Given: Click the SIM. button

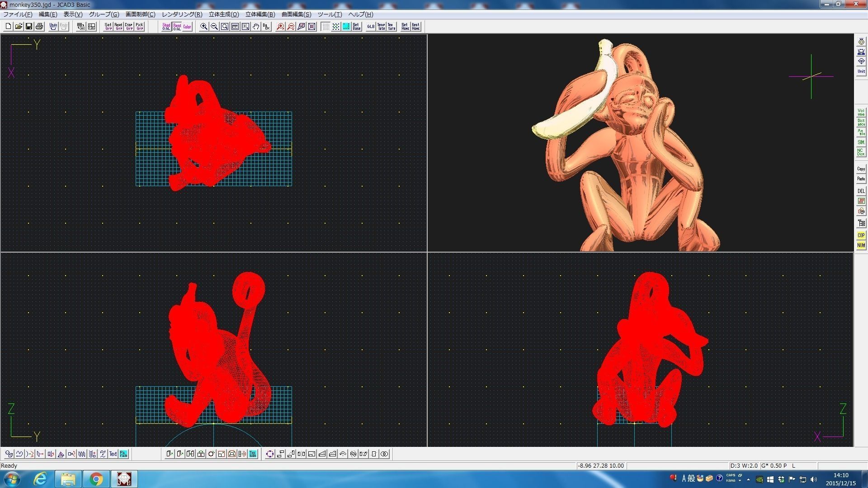Looking at the screenshot, I should (861, 142).
